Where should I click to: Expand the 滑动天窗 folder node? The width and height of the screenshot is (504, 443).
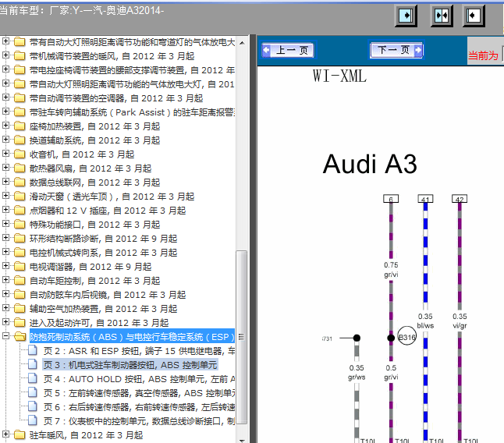5,196
